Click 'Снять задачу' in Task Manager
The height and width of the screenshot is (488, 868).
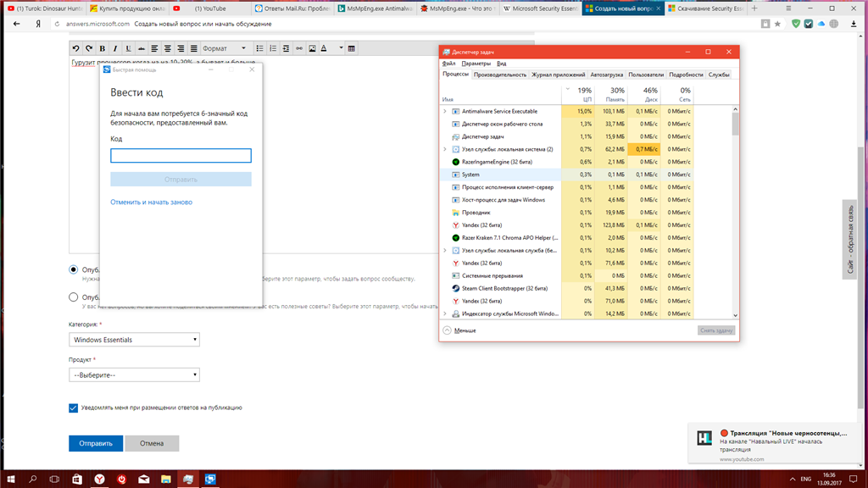(x=716, y=330)
